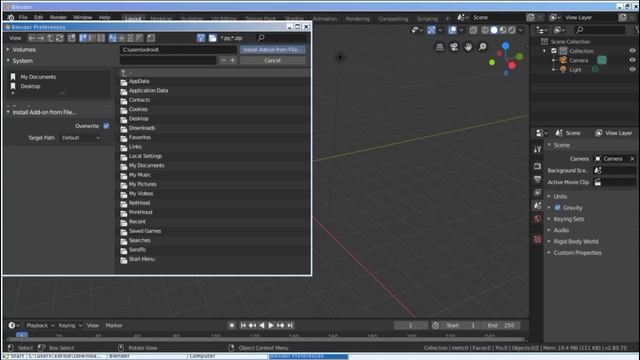Viewport: 640px width, 360px height.
Task: Open My Documents bookmark
Action: [x=38, y=77]
